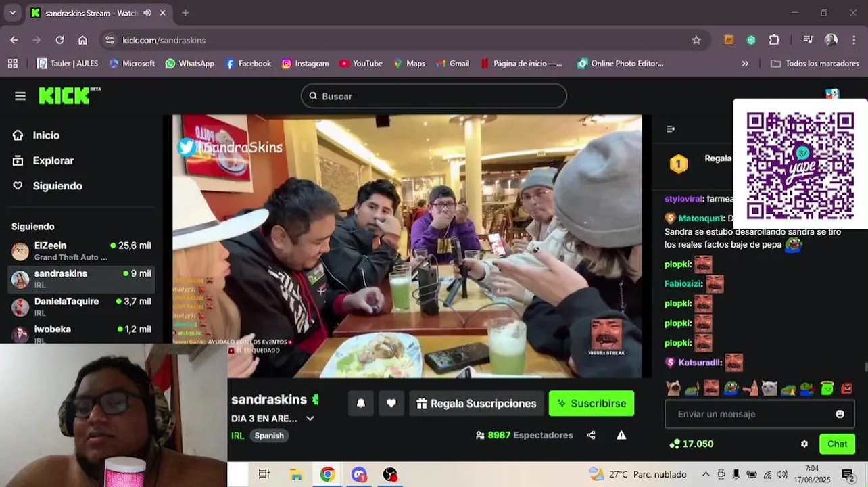Pick the screaming cat emote

(673, 388)
